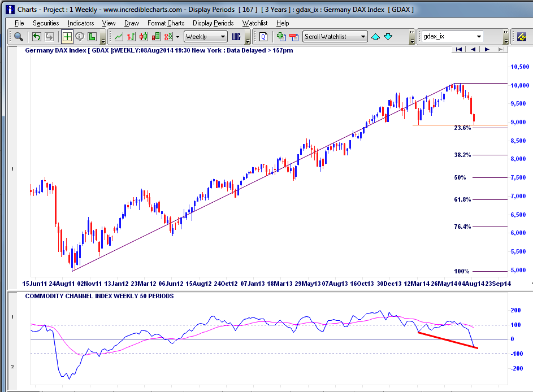Select the 50% Fibonacci retracement label
533x392 pixels.
[x=460, y=177]
